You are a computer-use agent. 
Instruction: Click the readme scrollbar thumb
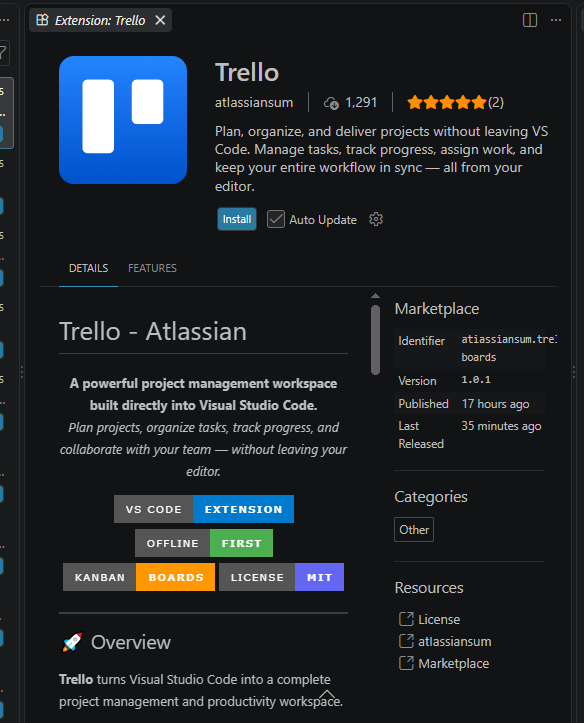click(x=376, y=340)
